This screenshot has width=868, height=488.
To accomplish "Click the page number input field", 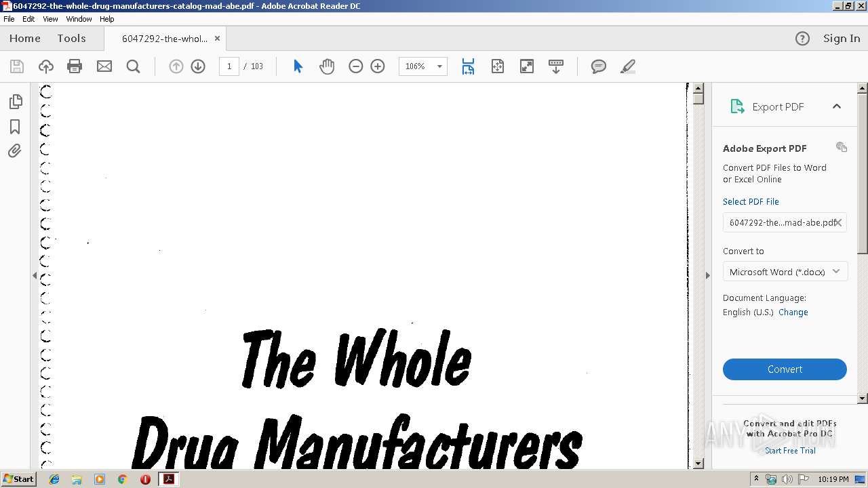I will [x=229, y=66].
